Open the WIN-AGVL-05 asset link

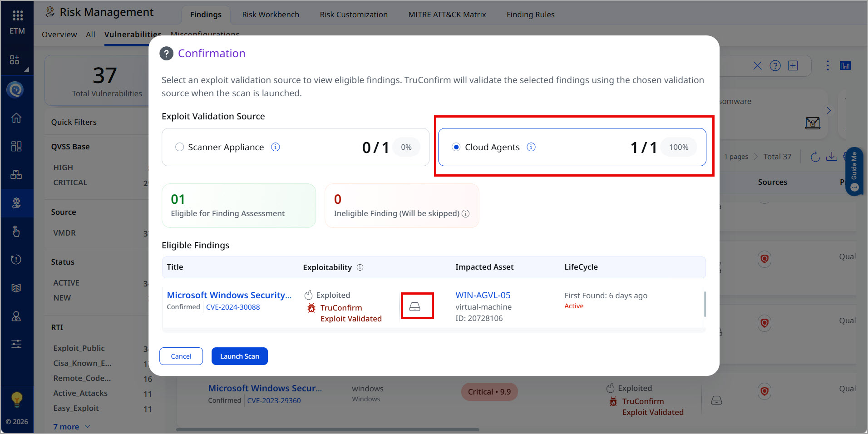[483, 295]
